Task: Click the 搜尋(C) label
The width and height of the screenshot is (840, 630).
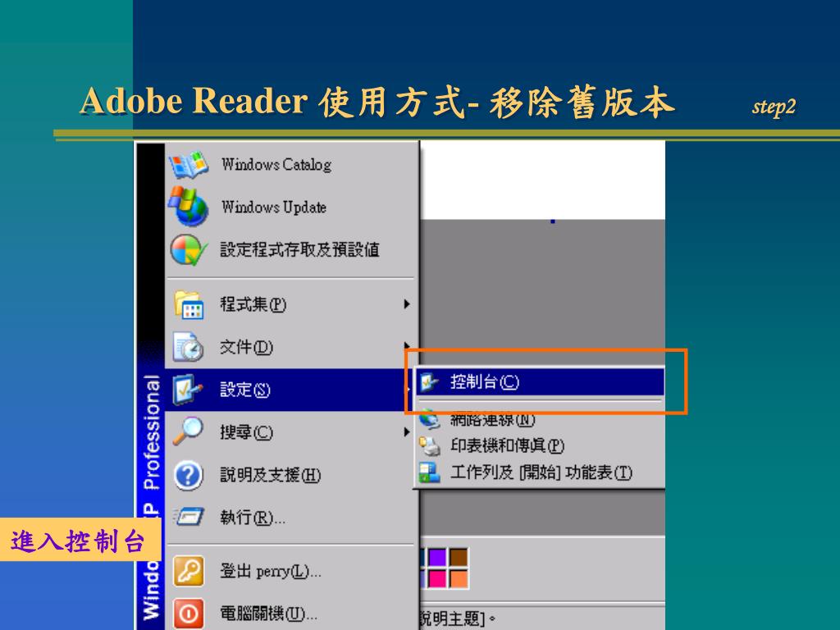Action: 246,432
